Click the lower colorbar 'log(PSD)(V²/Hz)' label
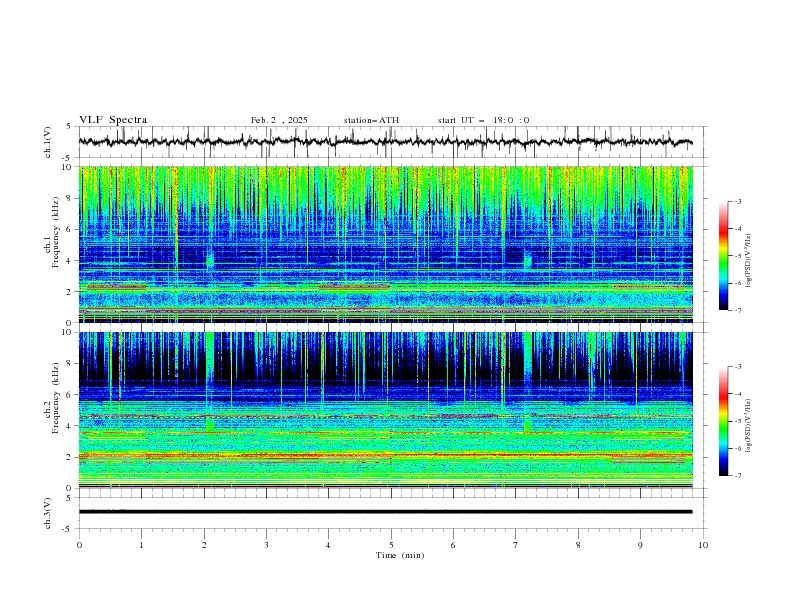The width and height of the screenshot is (792, 612). tap(749, 426)
